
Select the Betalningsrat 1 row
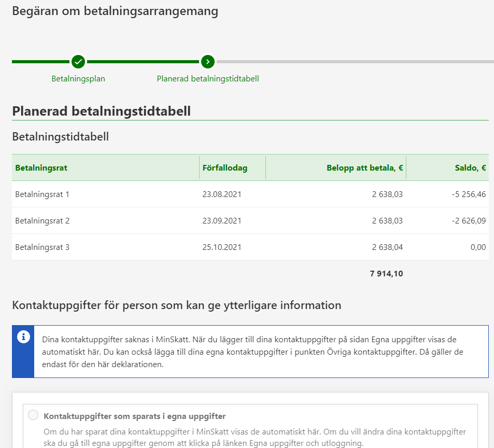tap(43, 194)
